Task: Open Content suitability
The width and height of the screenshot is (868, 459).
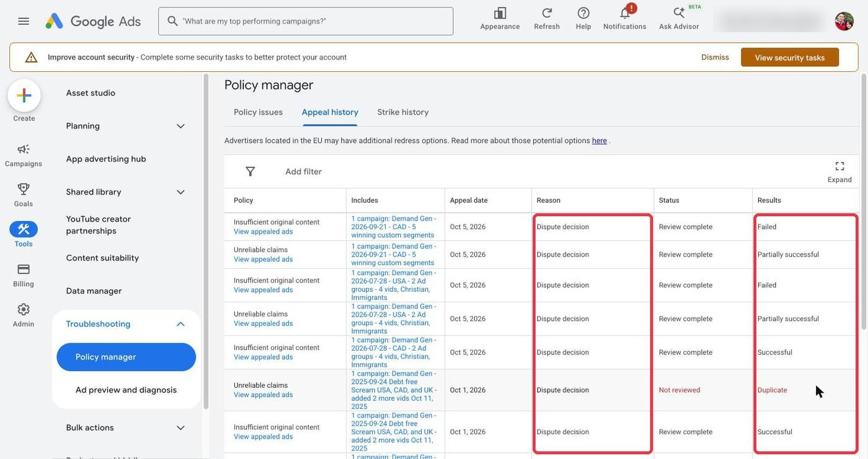Action: click(102, 258)
